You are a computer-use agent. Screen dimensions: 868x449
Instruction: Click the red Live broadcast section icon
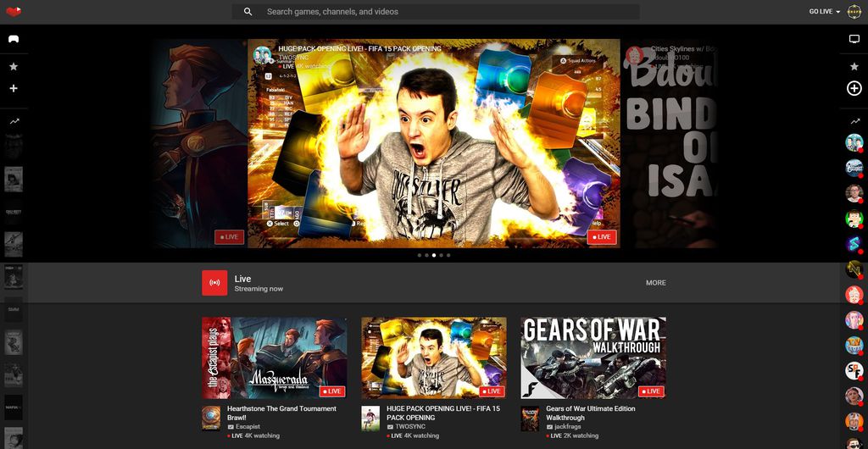pos(214,283)
